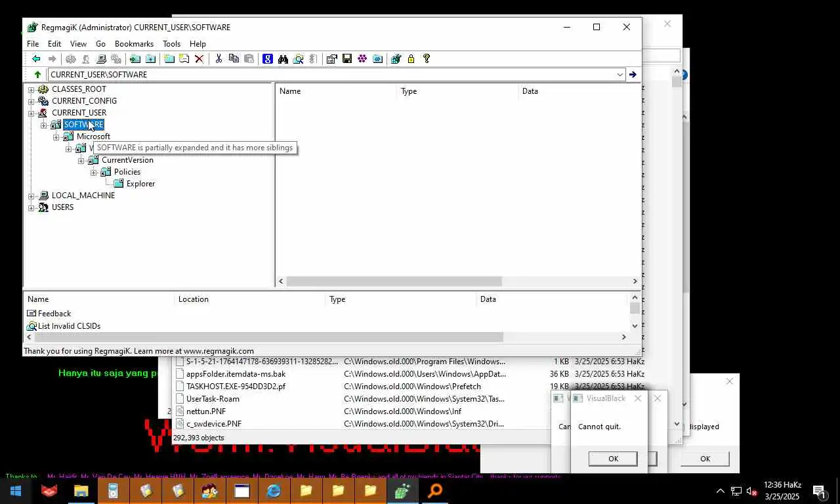The width and height of the screenshot is (840, 504).
Task: Click the binoculars Find toolbar icon
Action: pyautogui.click(x=283, y=59)
